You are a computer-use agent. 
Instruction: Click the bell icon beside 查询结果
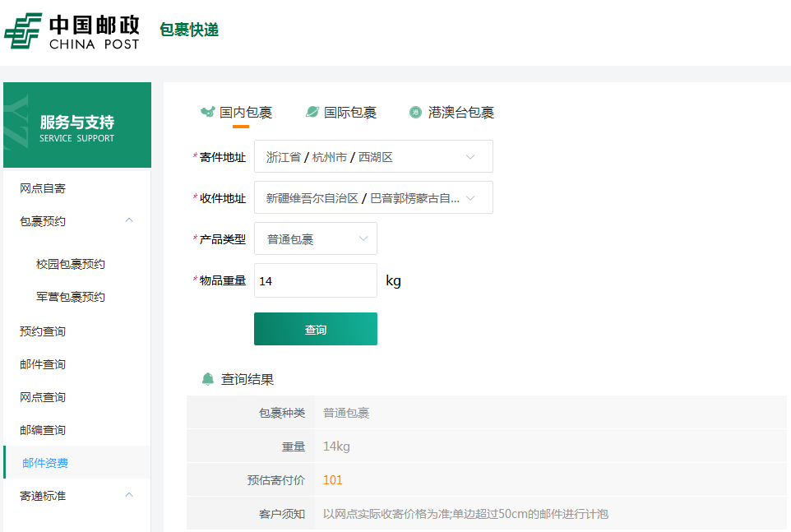[x=208, y=379]
